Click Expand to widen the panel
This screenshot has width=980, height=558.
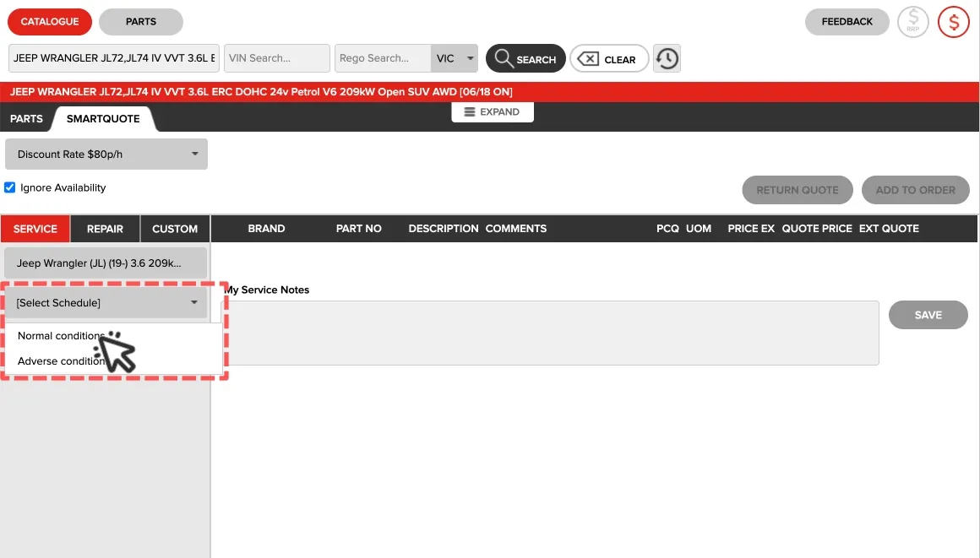(x=493, y=111)
